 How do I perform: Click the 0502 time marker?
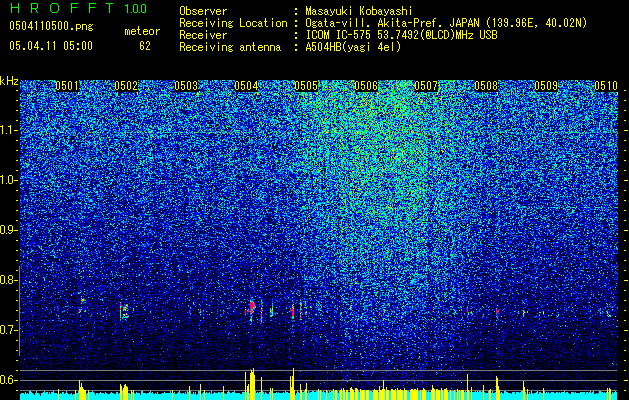[126, 86]
